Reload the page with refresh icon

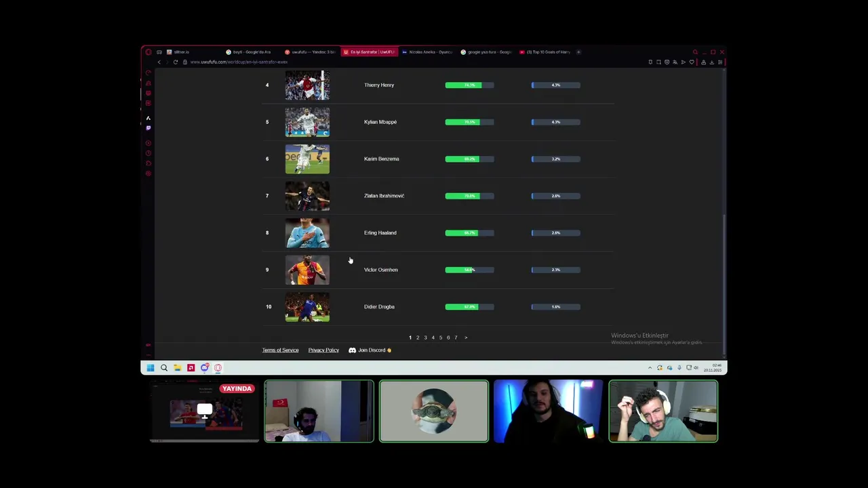click(176, 62)
